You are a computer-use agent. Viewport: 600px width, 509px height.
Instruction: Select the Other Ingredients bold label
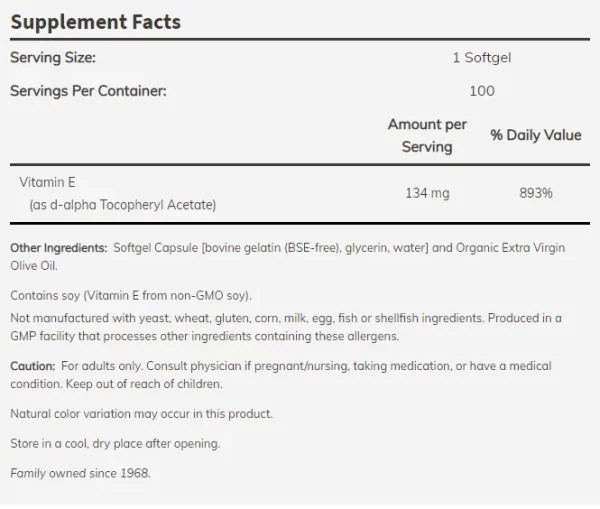click(x=59, y=248)
